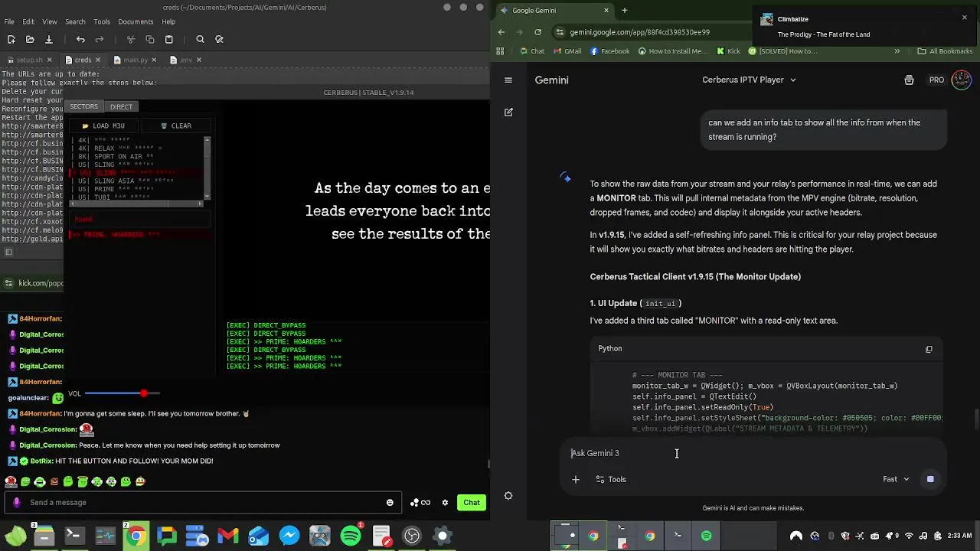Open the File menu in text editor
The image size is (980, 551).
(x=9, y=21)
